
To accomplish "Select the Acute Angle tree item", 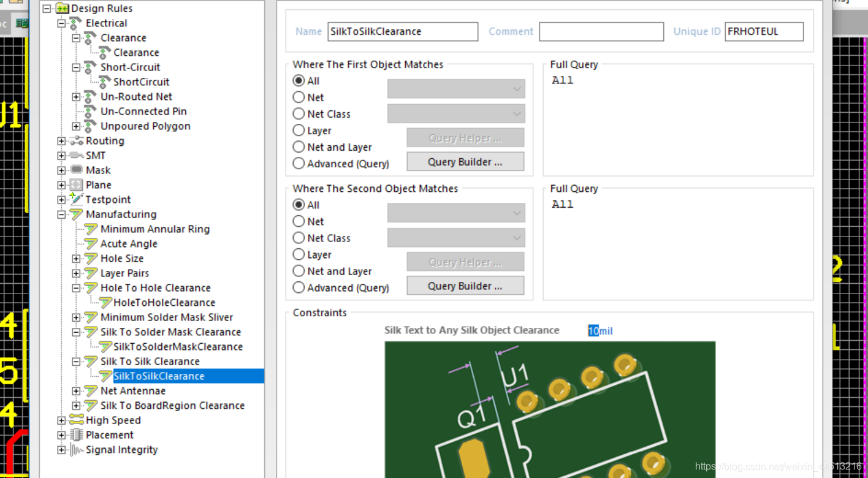I will 129,244.
